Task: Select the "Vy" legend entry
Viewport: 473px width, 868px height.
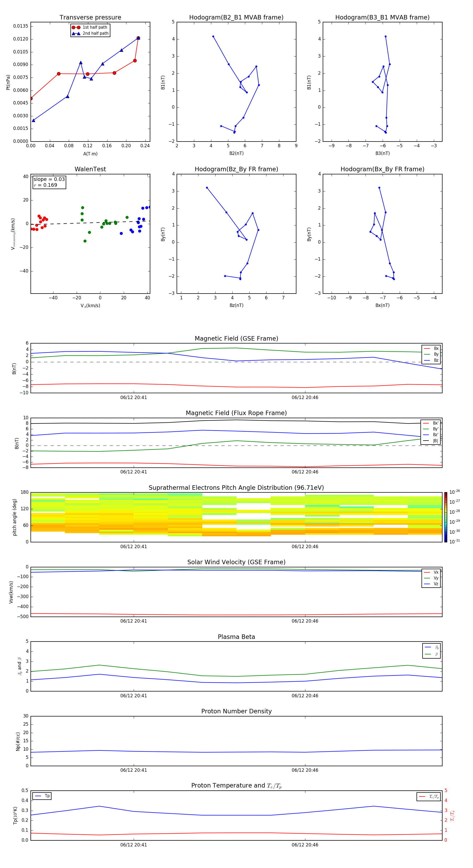Action: tap(431, 578)
